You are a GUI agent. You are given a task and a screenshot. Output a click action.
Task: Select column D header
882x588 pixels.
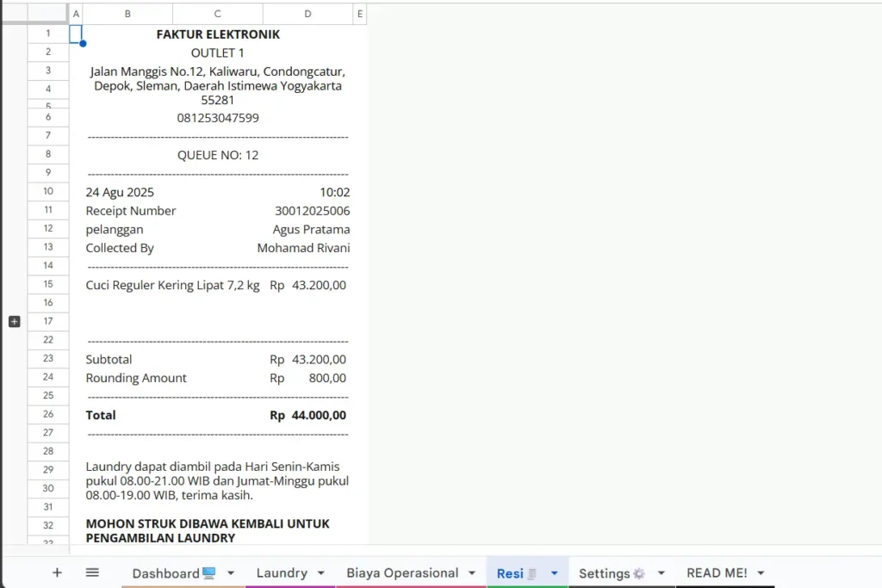coord(308,14)
